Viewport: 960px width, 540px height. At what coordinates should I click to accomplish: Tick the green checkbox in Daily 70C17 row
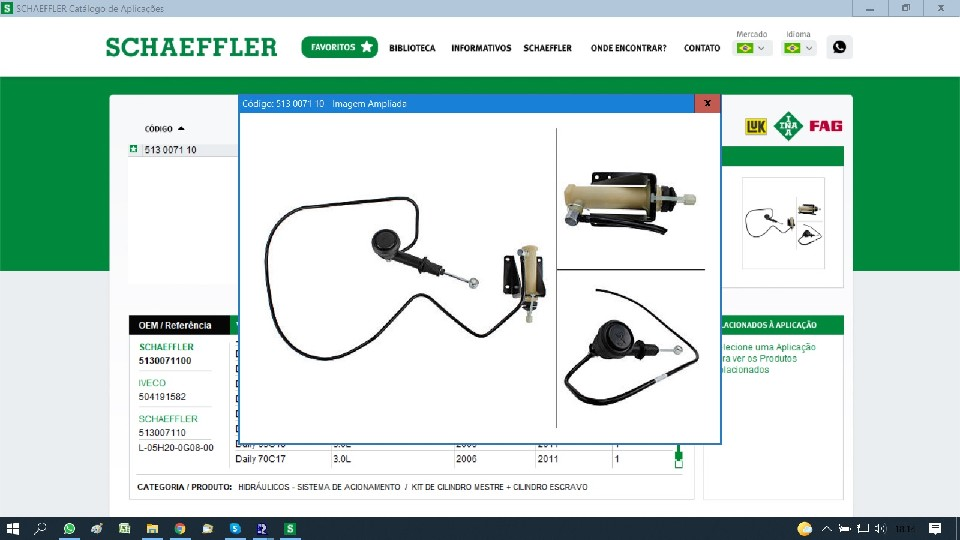679,462
